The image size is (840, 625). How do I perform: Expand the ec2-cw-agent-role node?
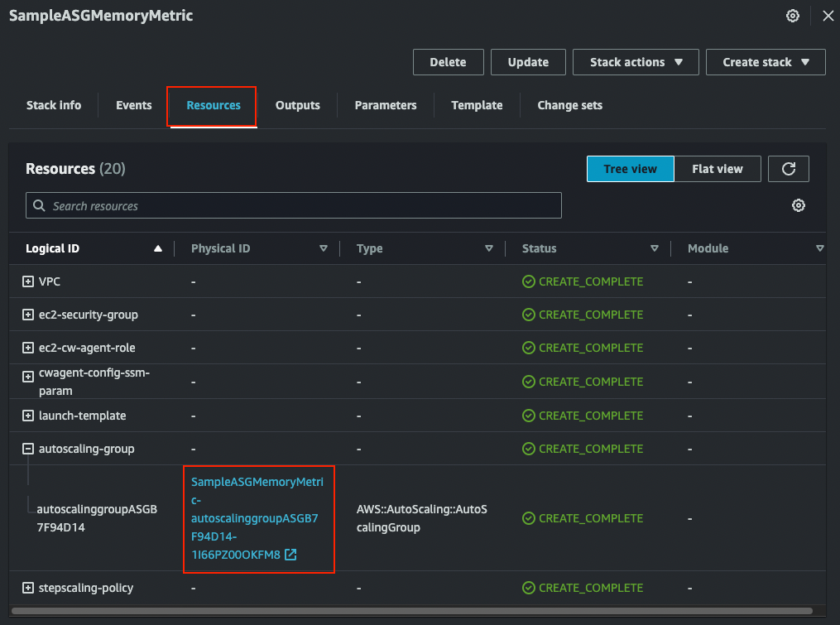point(28,348)
